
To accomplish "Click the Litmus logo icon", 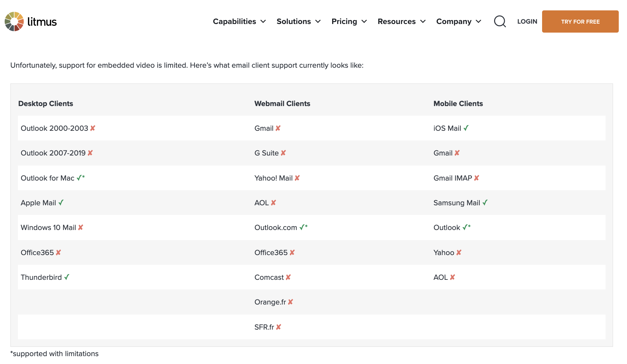I will pyautogui.click(x=14, y=21).
